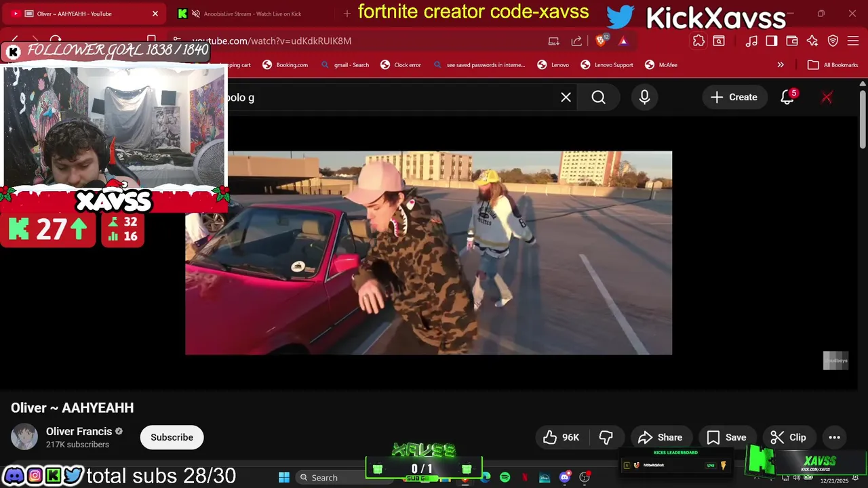This screenshot has width=868, height=488.
Task: Open Microsoft Edge from the taskbar
Action: click(x=486, y=478)
